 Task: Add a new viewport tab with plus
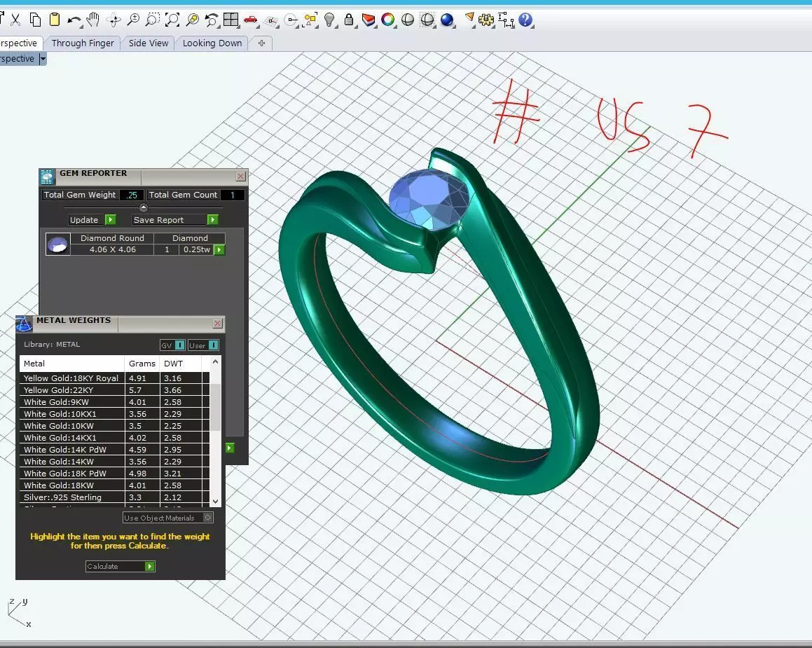point(261,43)
